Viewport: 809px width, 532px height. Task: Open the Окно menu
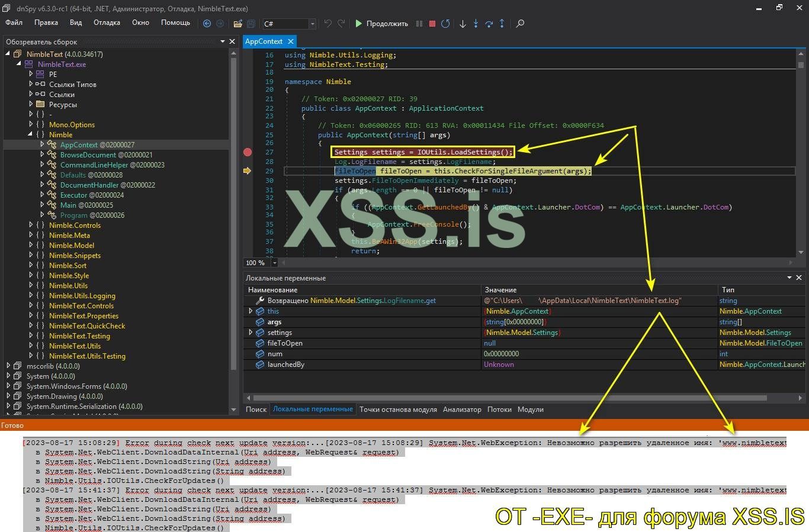pos(140,22)
